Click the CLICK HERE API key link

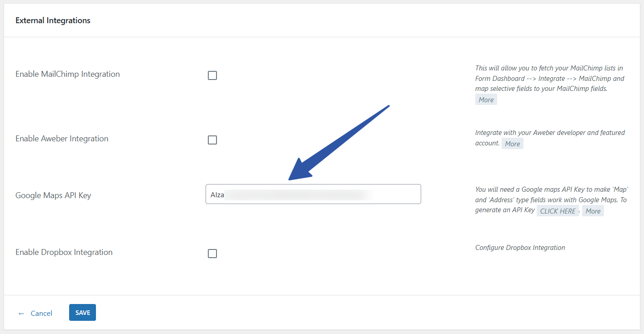[558, 211]
